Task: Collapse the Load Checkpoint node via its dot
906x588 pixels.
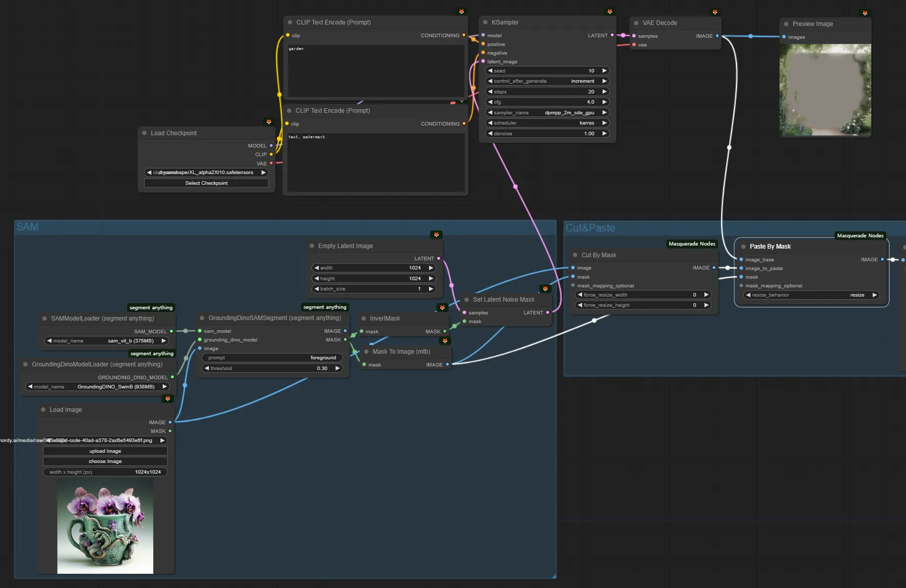Action: coord(145,133)
